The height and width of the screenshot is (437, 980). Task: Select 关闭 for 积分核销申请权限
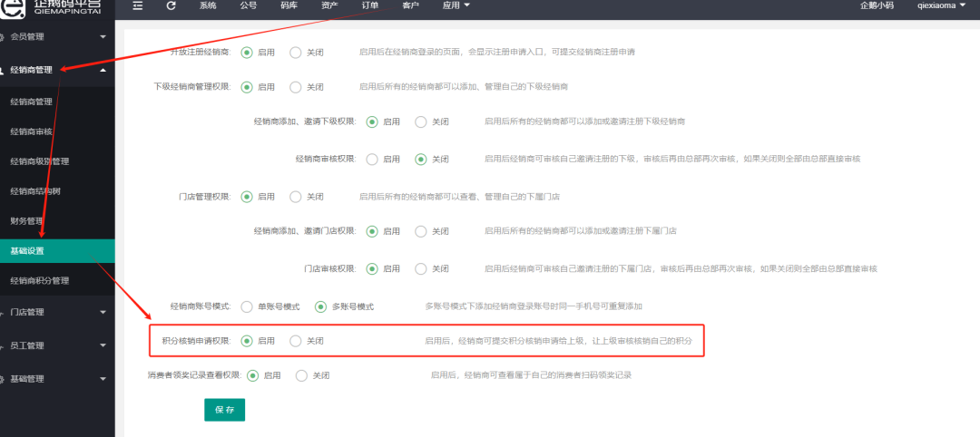coord(296,341)
